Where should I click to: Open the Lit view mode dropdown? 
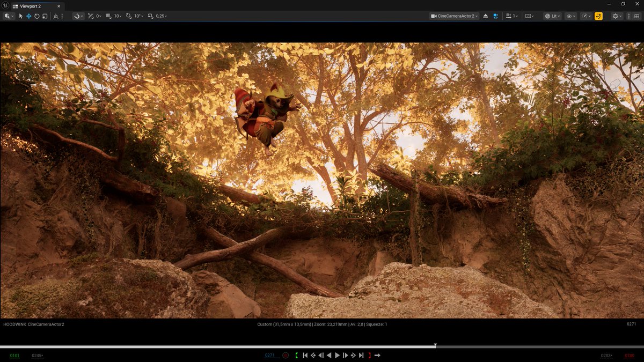tap(552, 16)
